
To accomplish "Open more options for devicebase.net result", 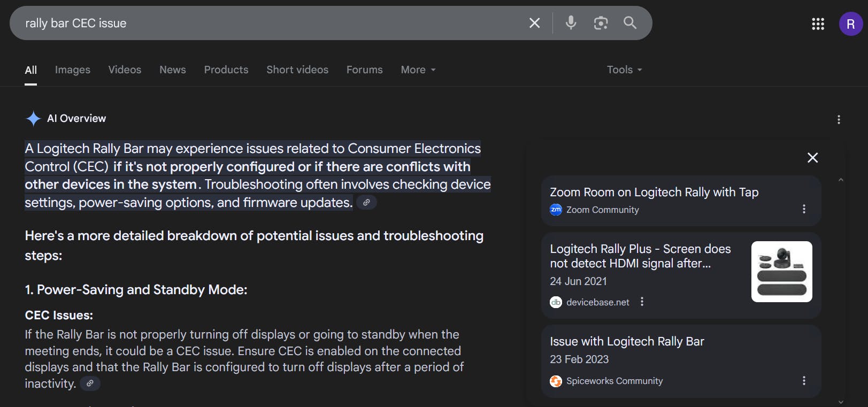I will click(642, 302).
